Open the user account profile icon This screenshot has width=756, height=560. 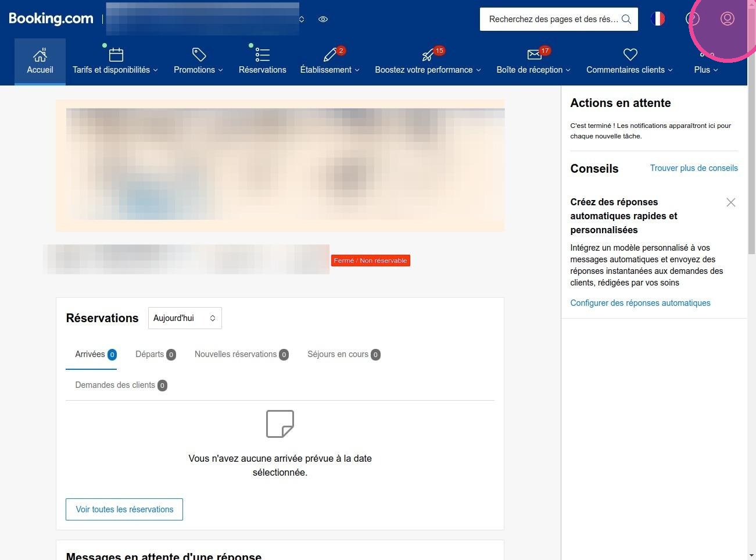[727, 19]
